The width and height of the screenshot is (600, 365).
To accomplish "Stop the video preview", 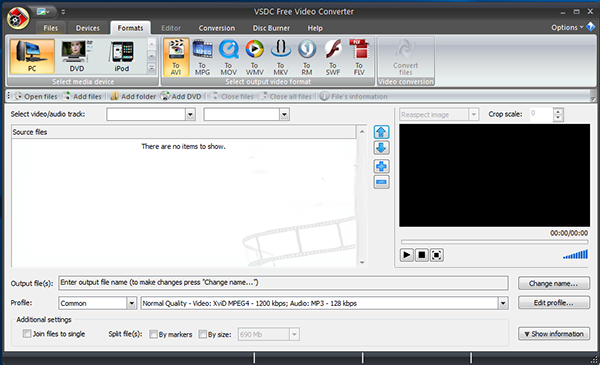I will tap(422, 255).
